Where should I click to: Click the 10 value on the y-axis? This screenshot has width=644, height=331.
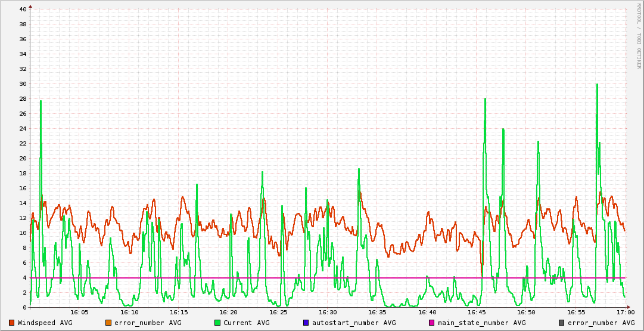point(23,233)
